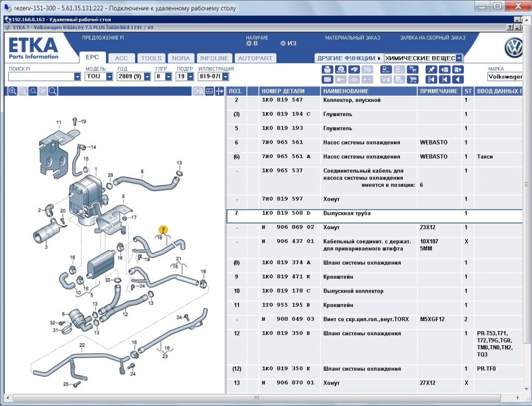Open the ПОДГР dropdown showing 19

tap(191, 77)
